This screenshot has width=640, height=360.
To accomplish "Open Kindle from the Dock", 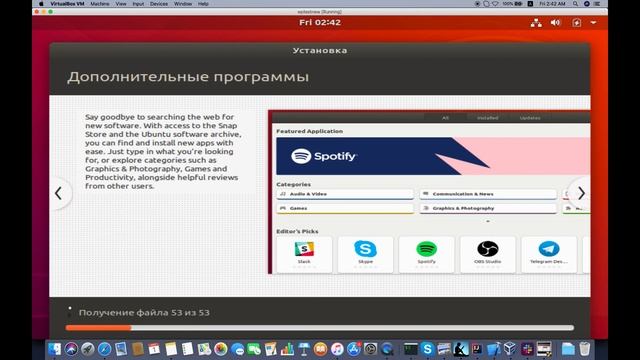I will (460, 349).
